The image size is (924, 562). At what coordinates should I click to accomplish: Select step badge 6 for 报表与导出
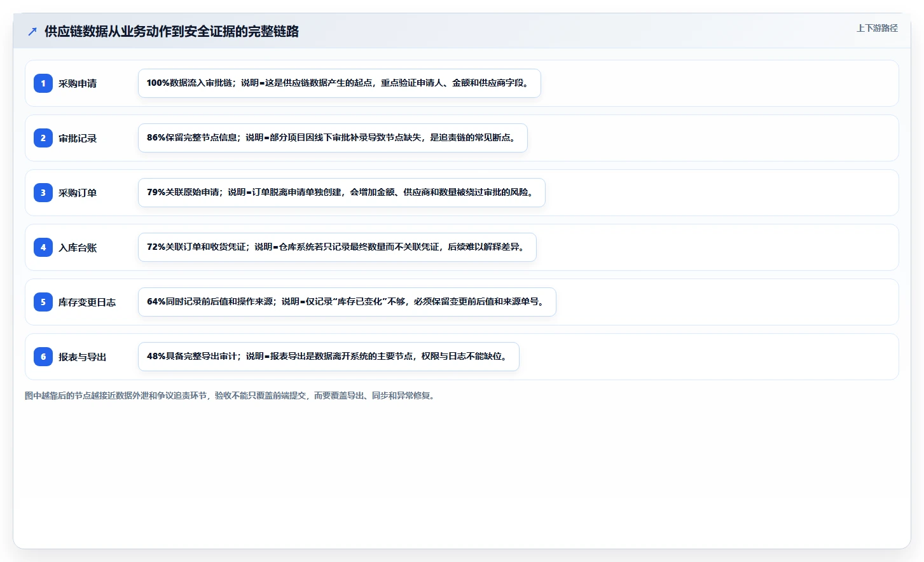click(x=43, y=357)
